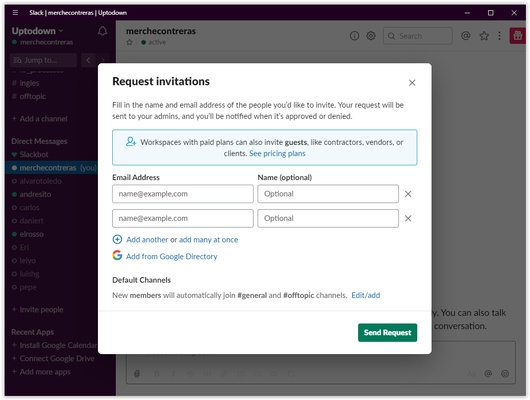Toggle the Aa formatting toolbar in composer
This screenshot has width=530, height=400.
(x=472, y=374)
